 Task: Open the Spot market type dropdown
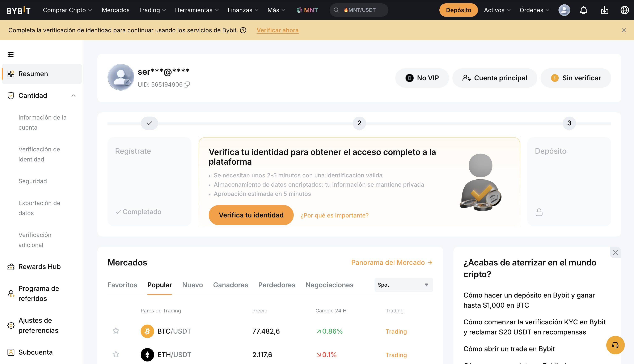point(403,285)
